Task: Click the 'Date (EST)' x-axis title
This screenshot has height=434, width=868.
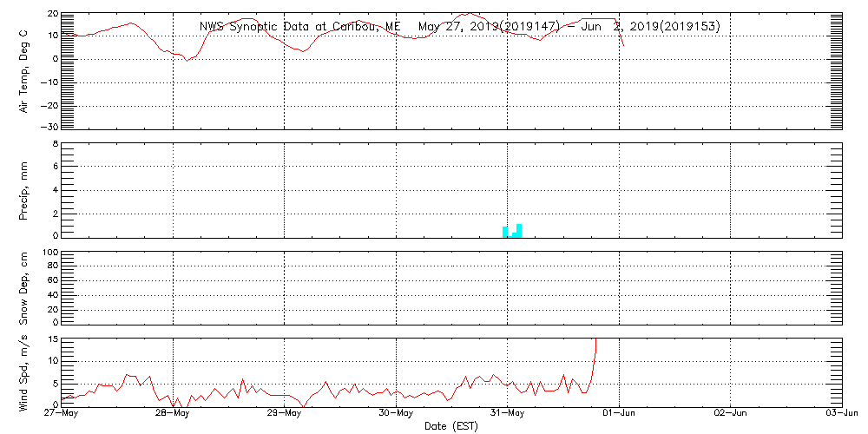Action: 451,425
